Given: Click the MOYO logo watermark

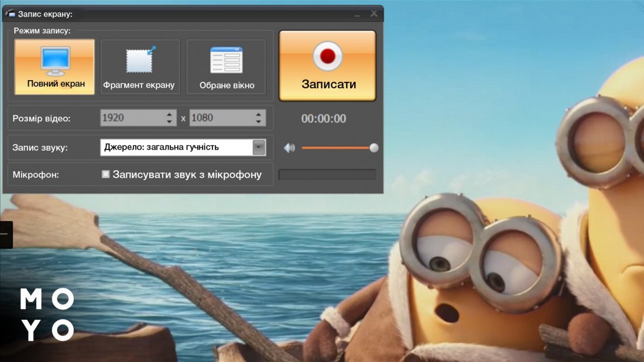Looking at the screenshot, I should (x=47, y=315).
